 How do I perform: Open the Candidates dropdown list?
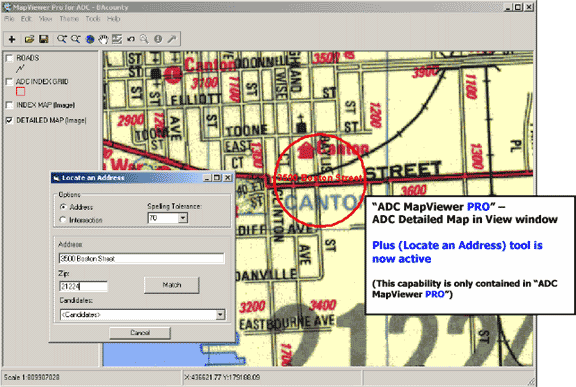(x=220, y=315)
